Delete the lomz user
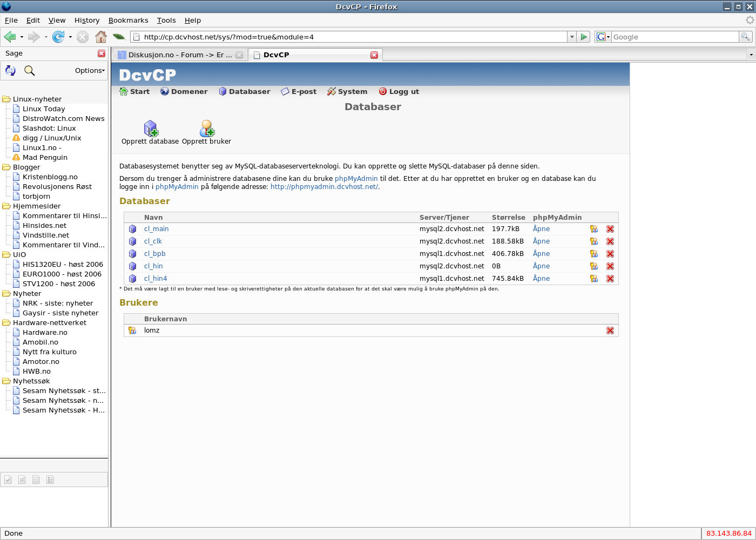Image resolution: width=756 pixels, height=540 pixels. [610, 330]
